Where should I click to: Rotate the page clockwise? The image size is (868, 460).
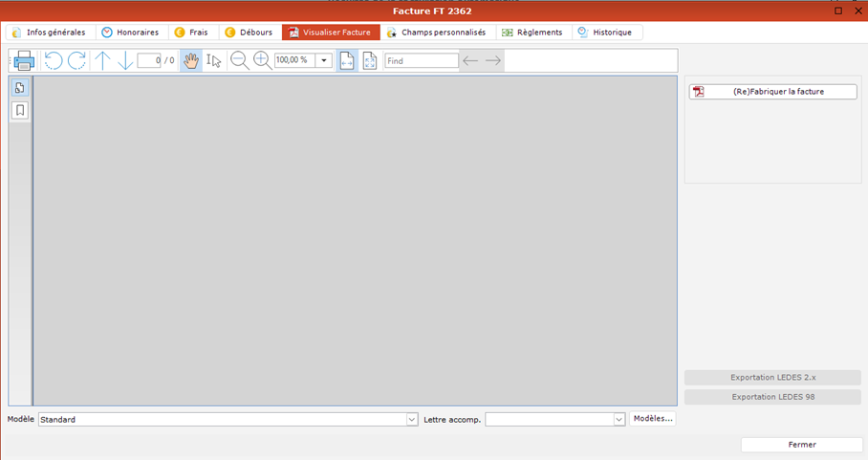pyautogui.click(x=77, y=61)
